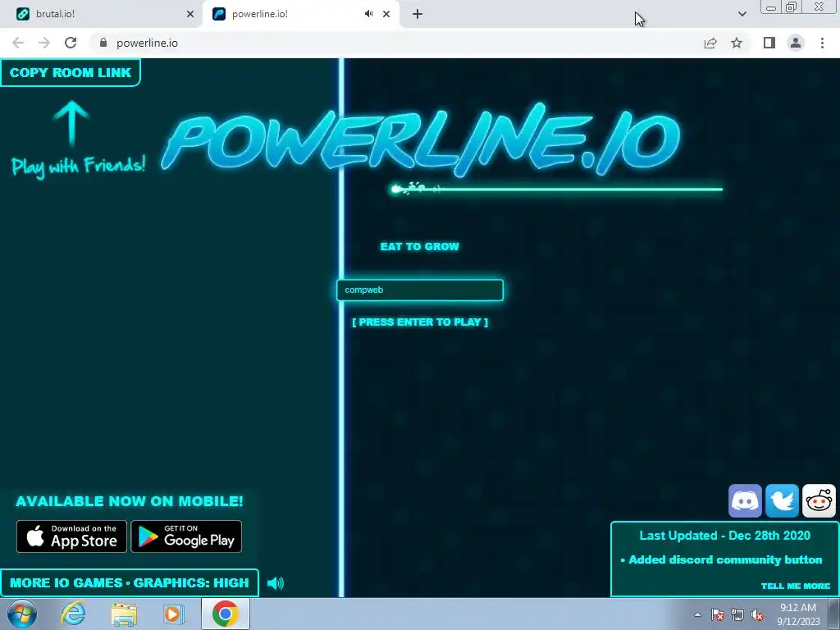Image resolution: width=840 pixels, height=630 pixels.
Task: Click the Powerline.io title logo
Action: [421, 139]
